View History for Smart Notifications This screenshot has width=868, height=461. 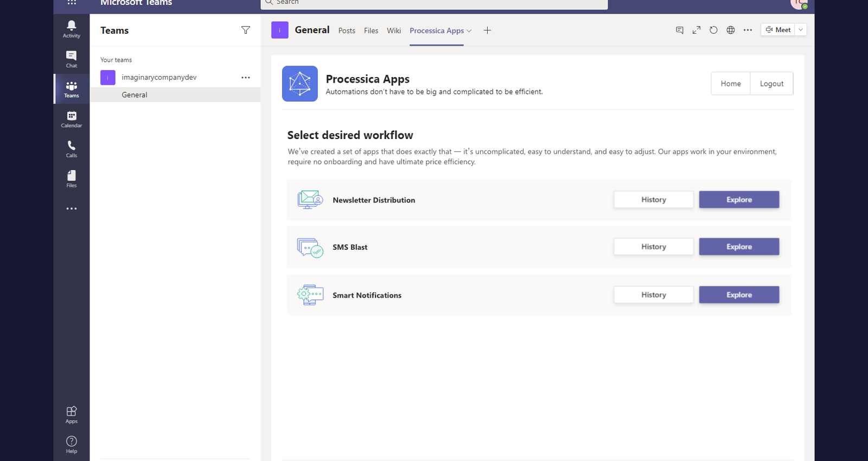click(x=654, y=295)
